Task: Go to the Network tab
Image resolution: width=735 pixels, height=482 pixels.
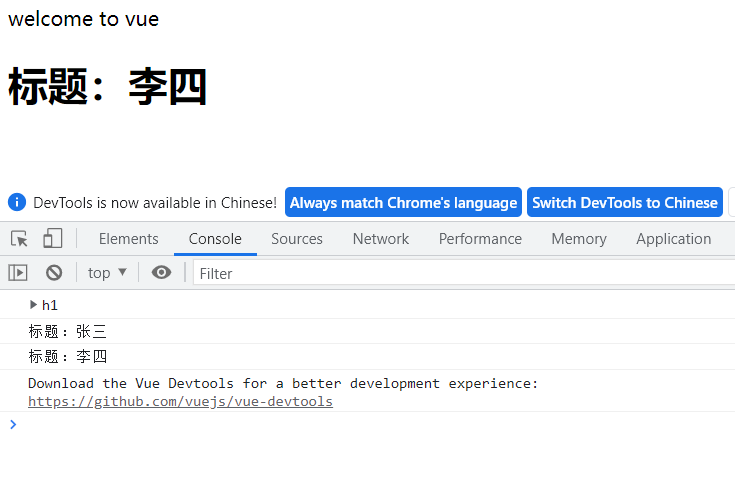Action: (x=380, y=239)
